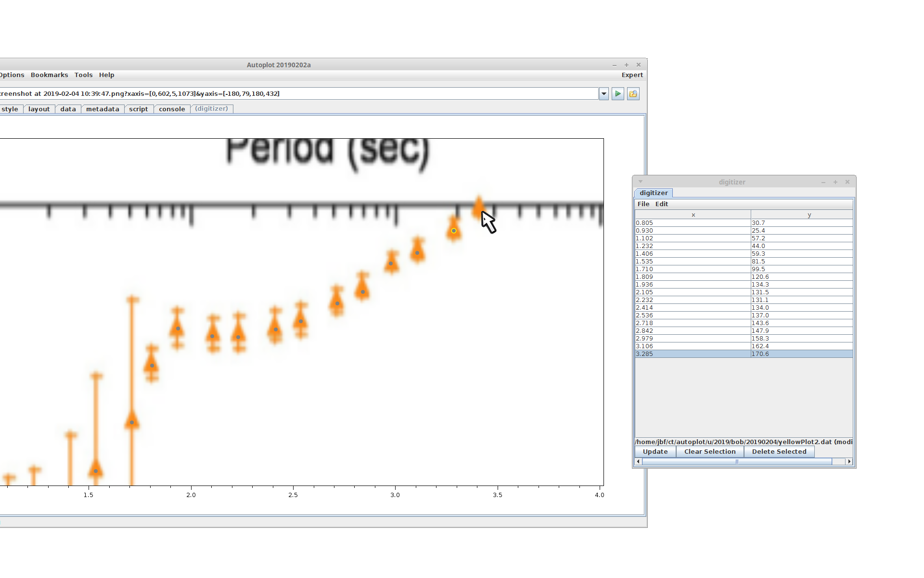This screenshot has height=578, width=924.
Task: Select the digitizer tab in digitizer window
Action: [654, 193]
